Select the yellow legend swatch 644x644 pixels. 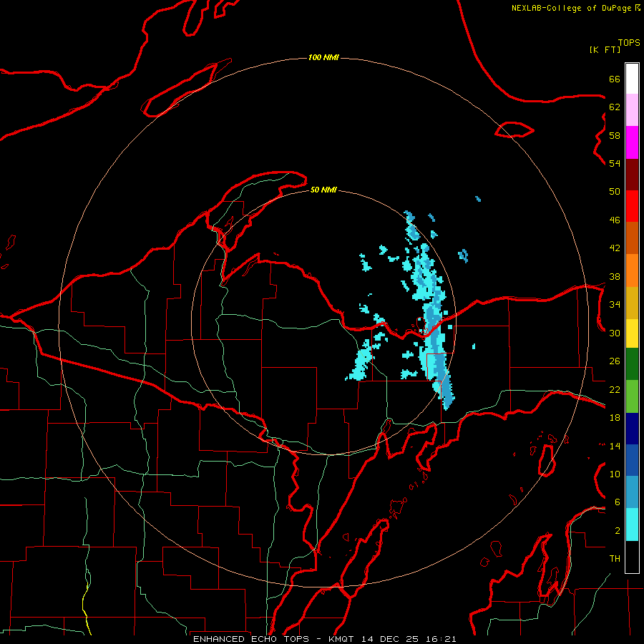tap(632, 333)
